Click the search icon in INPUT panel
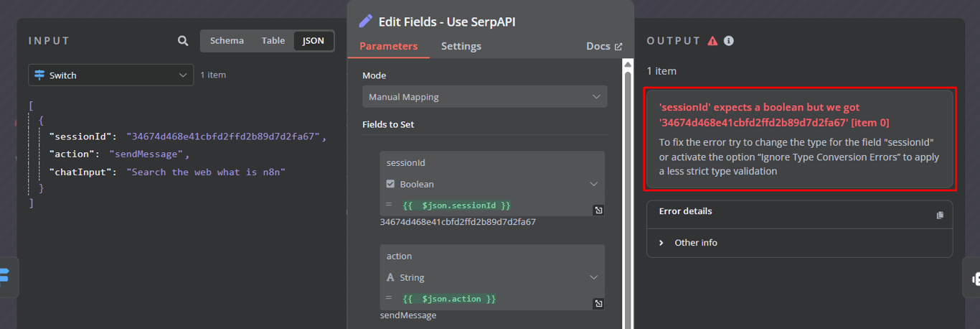 tap(183, 41)
